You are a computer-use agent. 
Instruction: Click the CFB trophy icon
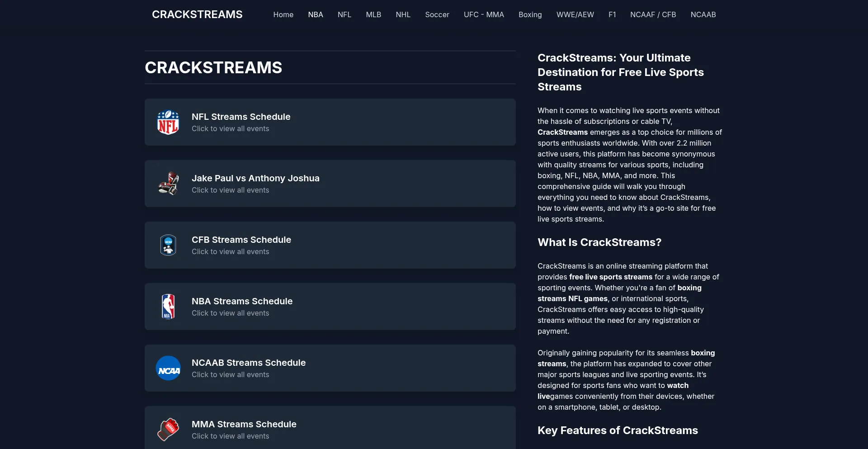pyautogui.click(x=168, y=245)
